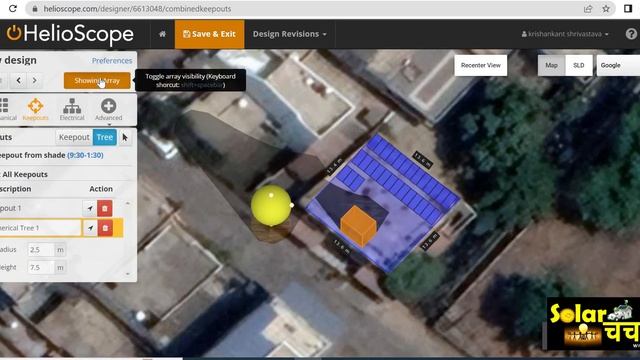This screenshot has height=360, width=640.
Task: Edit the 9:30-1:30 shade time range
Action: click(x=85, y=155)
